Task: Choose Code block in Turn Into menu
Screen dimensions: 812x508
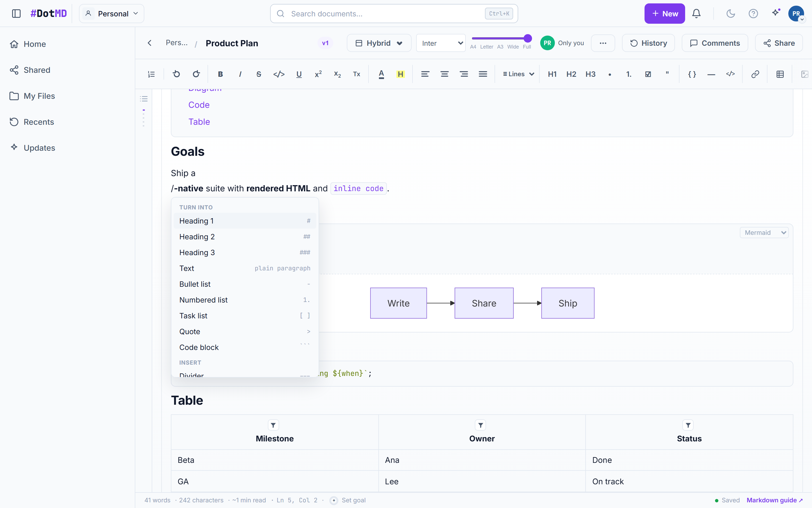Action: pyautogui.click(x=245, y=347)
